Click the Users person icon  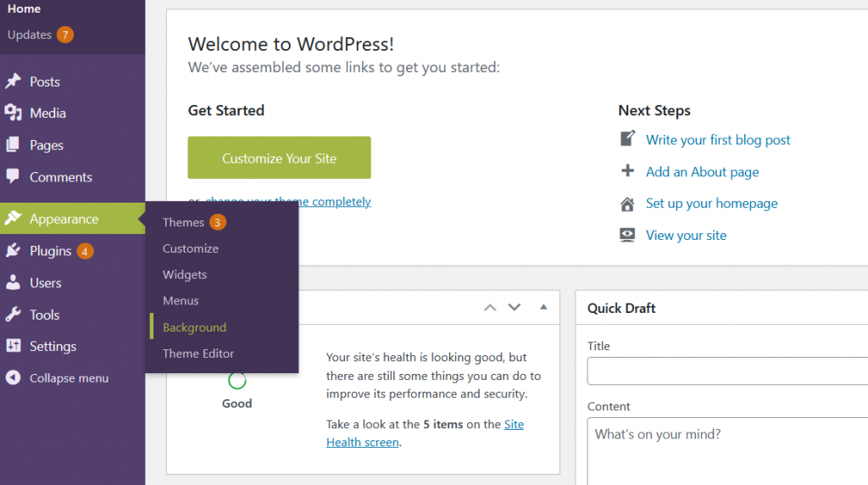click(x=13, y=282)
